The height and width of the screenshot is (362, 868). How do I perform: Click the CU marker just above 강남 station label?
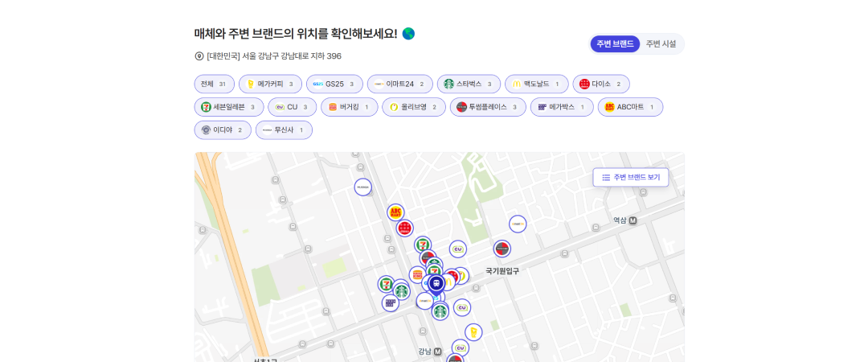(460, 348)
